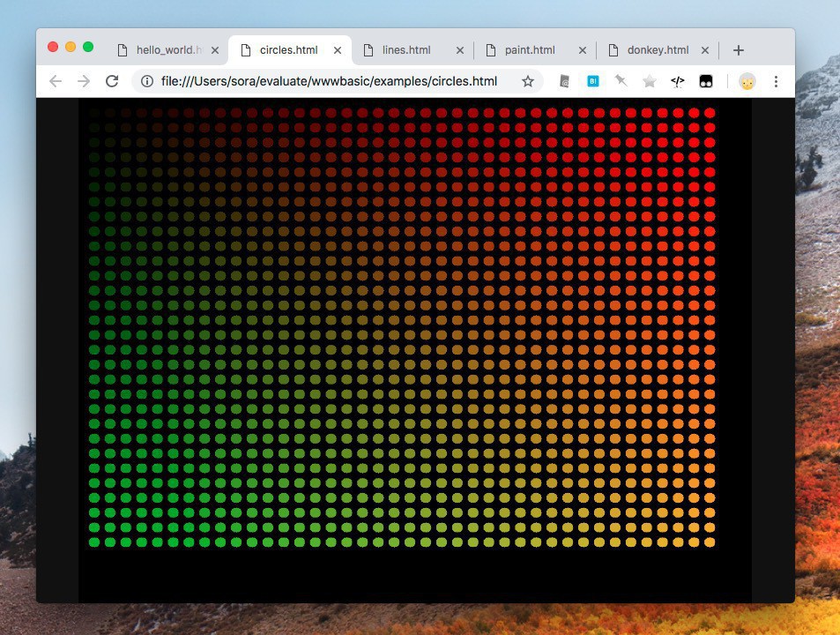Select the donkey.html tab
The height and width of the screenshot is (635, 840).
pyautogui.click(x=657, y=50)
